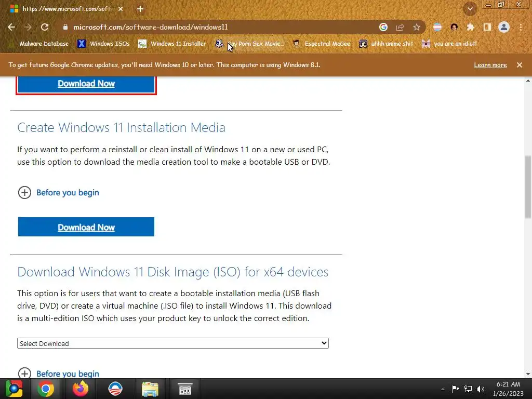Share this page via the share icon

click(400, 27)
